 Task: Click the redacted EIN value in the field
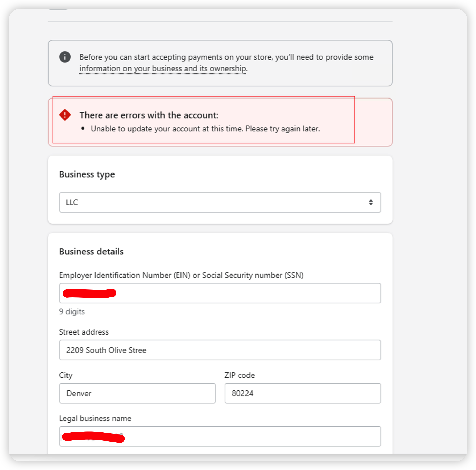(x=89, y=293)
